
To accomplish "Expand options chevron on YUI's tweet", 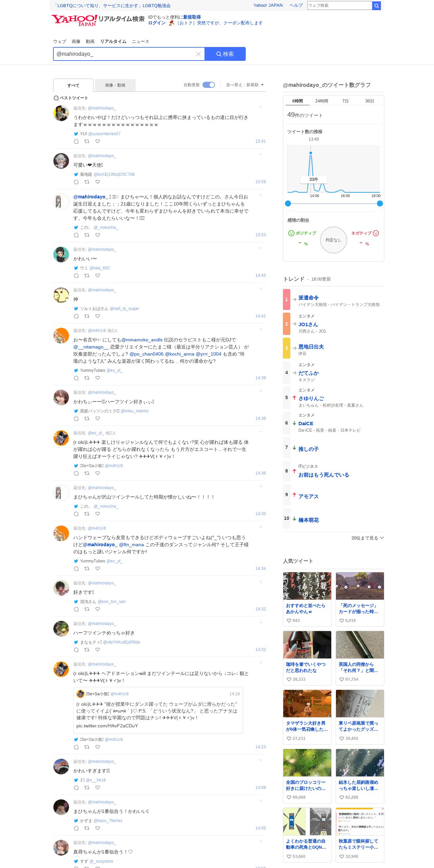I will point(261,107).
